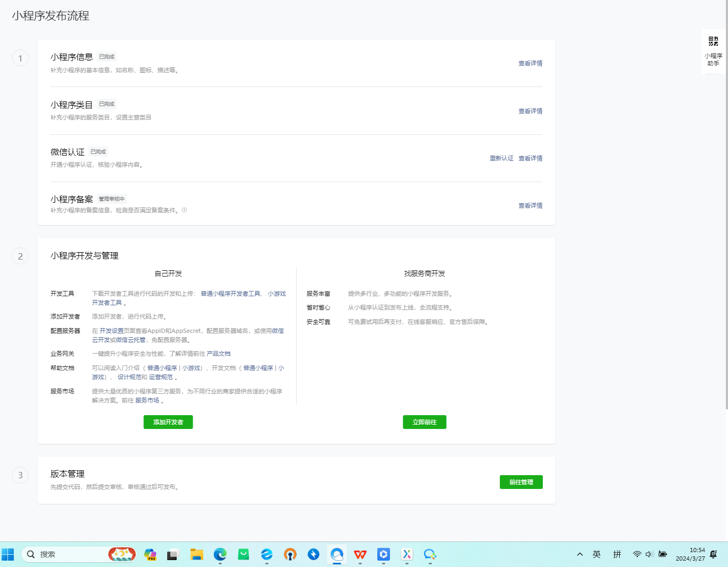This screenshot has height=567, width=728.
Task: Open Task View on the taskbar
Action: 173,554
